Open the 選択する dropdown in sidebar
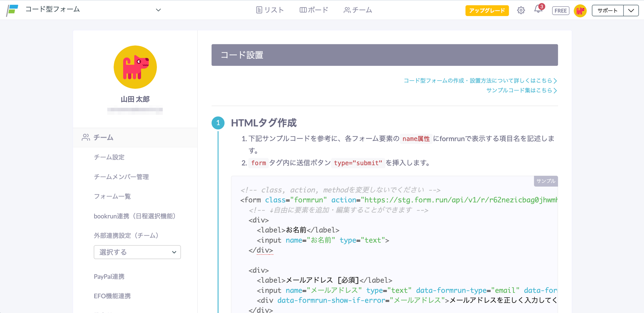The image size is (644, 313). point(137,252)
